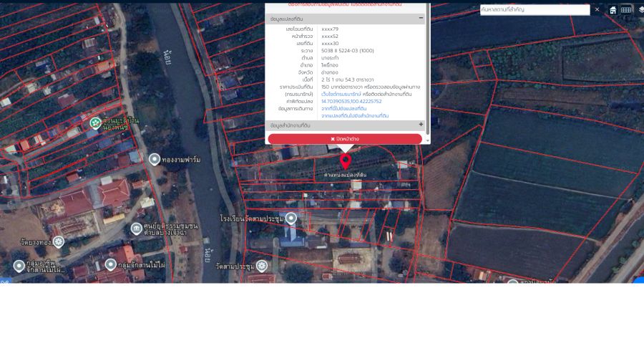This screenshot has width=644, height=346.
Task: Click the ค้นหาสถานที่สำคัญ search field
Action: (534, 10)
